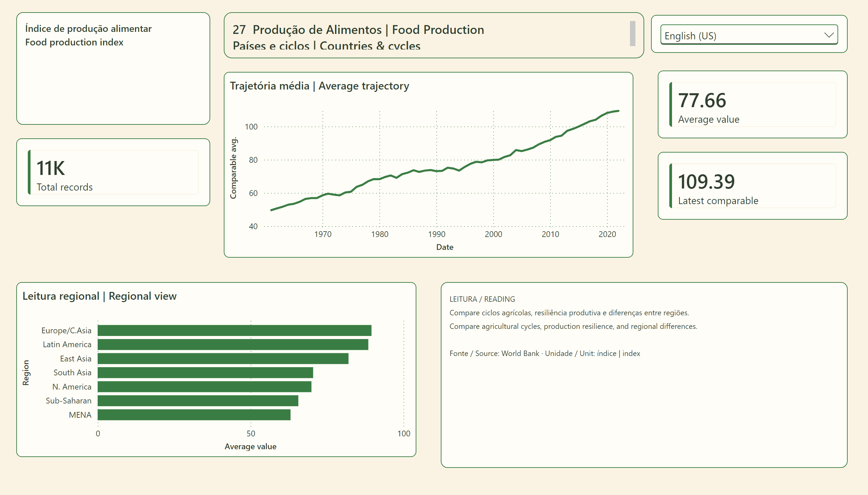Click the Europe/C.Asia bar
868x495 pixels.
pos(235,331)
